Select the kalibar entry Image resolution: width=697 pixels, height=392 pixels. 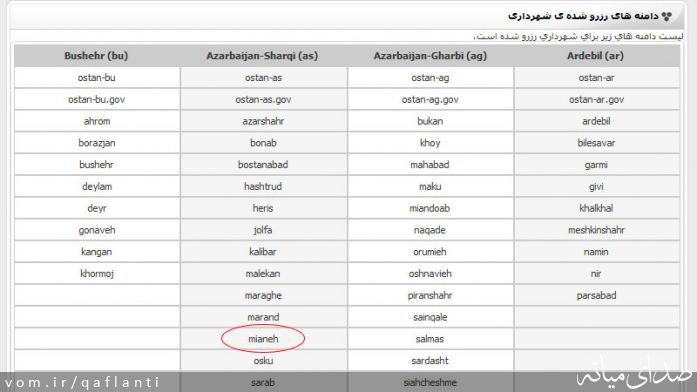coord(263,252)
